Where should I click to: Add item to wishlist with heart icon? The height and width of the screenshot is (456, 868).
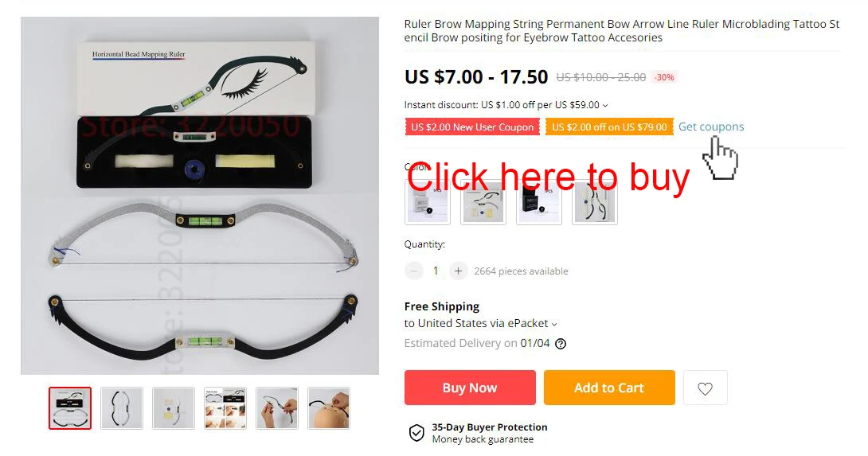[x=705, y=388]
